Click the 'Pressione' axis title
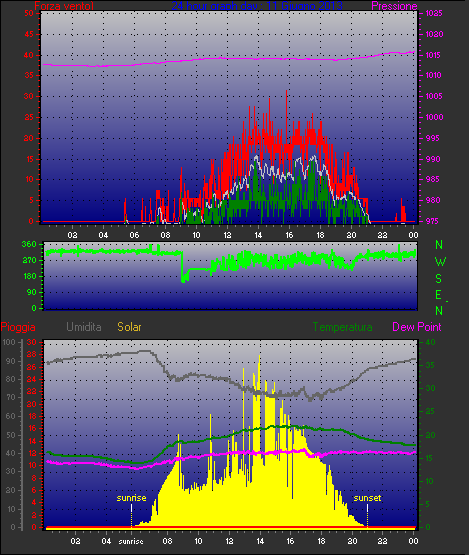The height and width of the screenshot is (555, 469). tap(394, 6)
